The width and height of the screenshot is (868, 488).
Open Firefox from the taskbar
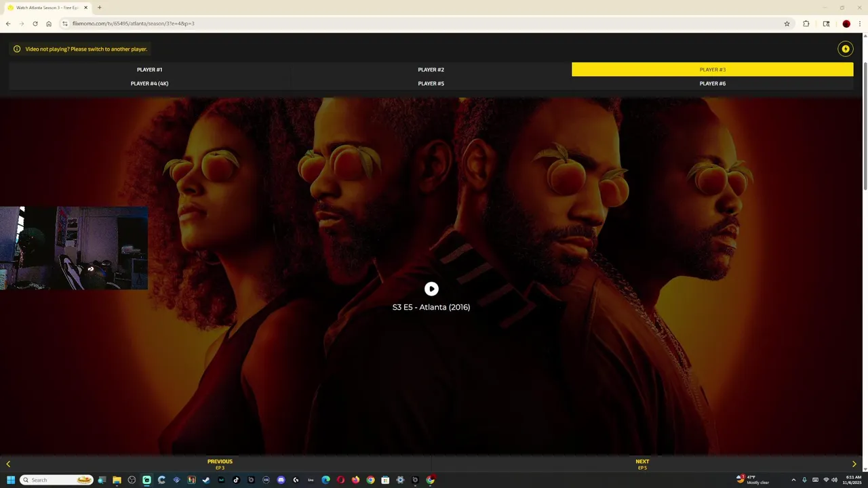click(x=355, y=480)
